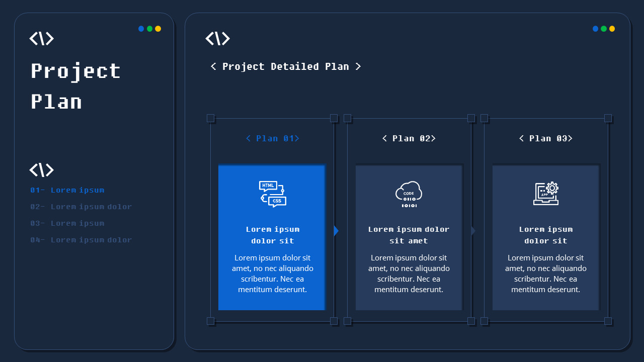Toggle the green dot in the right panel header
The height and width of the screenshot is (362, 644).
[603, 29]
